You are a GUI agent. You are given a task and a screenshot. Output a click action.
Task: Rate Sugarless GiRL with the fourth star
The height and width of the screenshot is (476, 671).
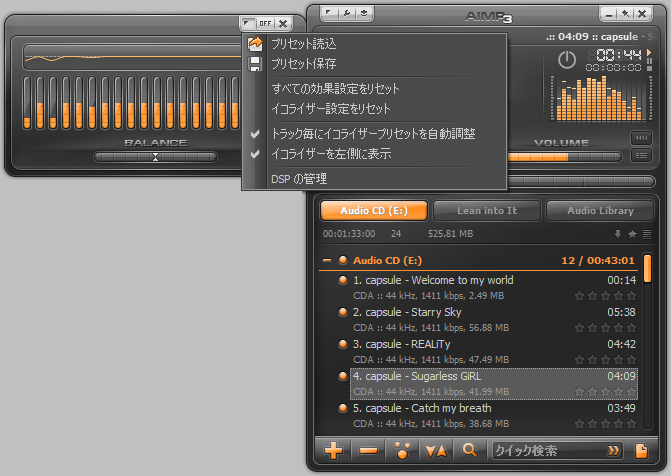[618, 392]
